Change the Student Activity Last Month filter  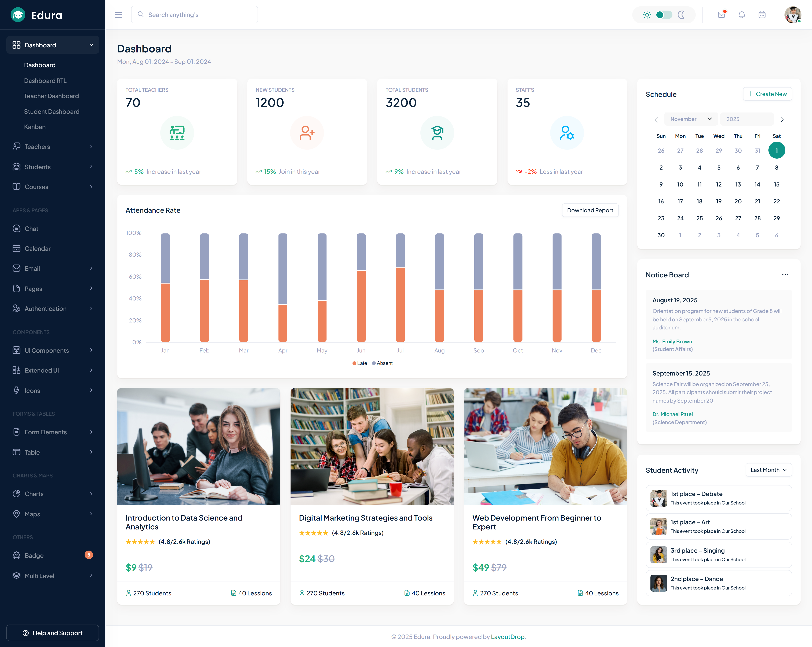pos(768,470)
